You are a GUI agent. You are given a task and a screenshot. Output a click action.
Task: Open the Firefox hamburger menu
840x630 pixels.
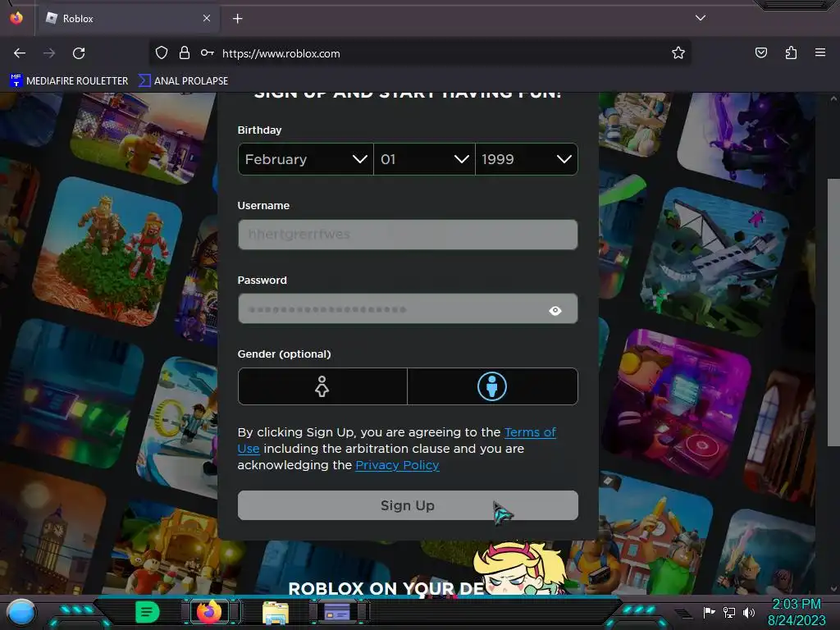click(820, 52)
